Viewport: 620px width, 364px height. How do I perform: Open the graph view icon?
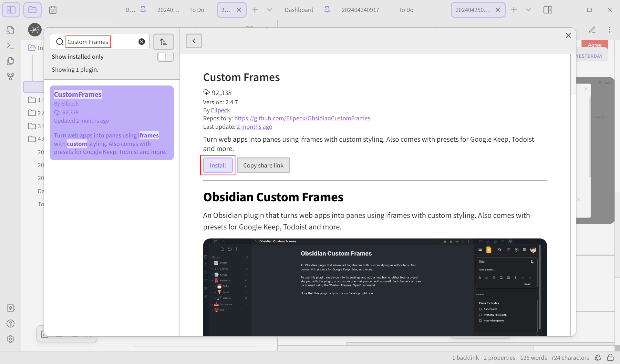[10, 76]
